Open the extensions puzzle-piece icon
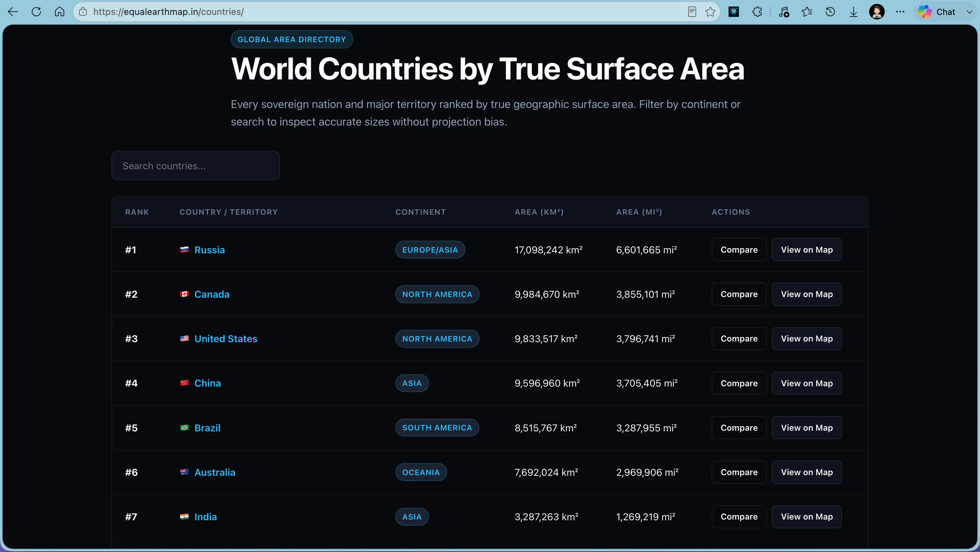This screenshot has width=980, height=552. click(x=757, y=12)
